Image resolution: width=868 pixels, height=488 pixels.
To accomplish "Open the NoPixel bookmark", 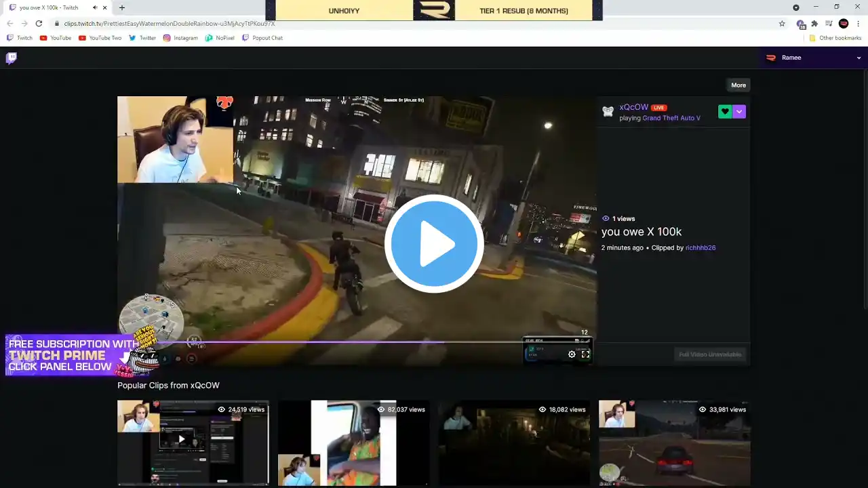I will [x=220, y=38].
